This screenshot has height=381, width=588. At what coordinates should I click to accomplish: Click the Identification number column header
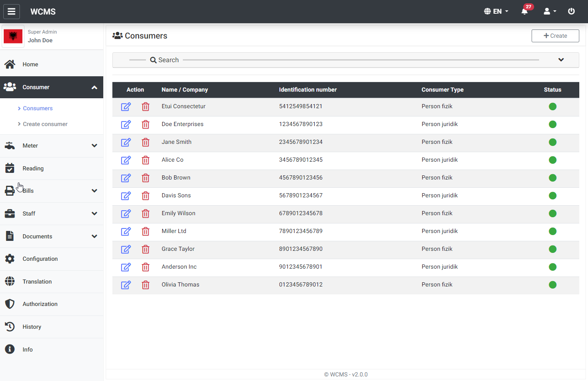(x=308, y=90)
